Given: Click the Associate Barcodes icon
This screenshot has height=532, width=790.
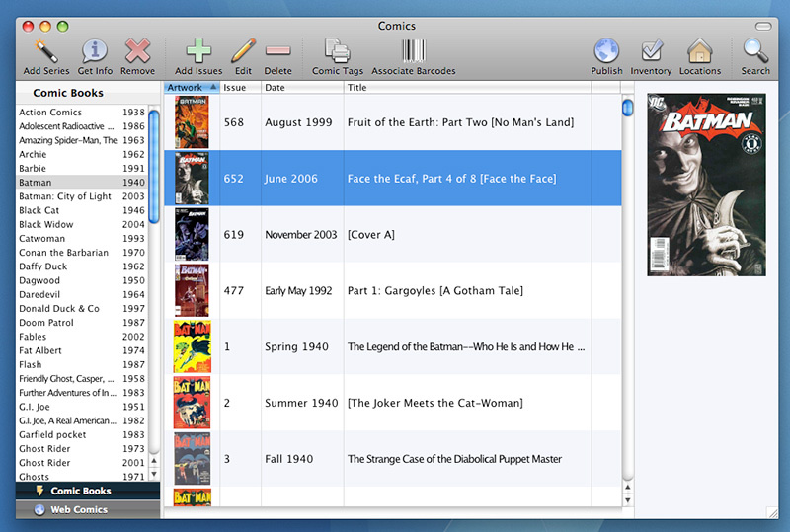Looking at the screenshot, I should pos(413,51).
